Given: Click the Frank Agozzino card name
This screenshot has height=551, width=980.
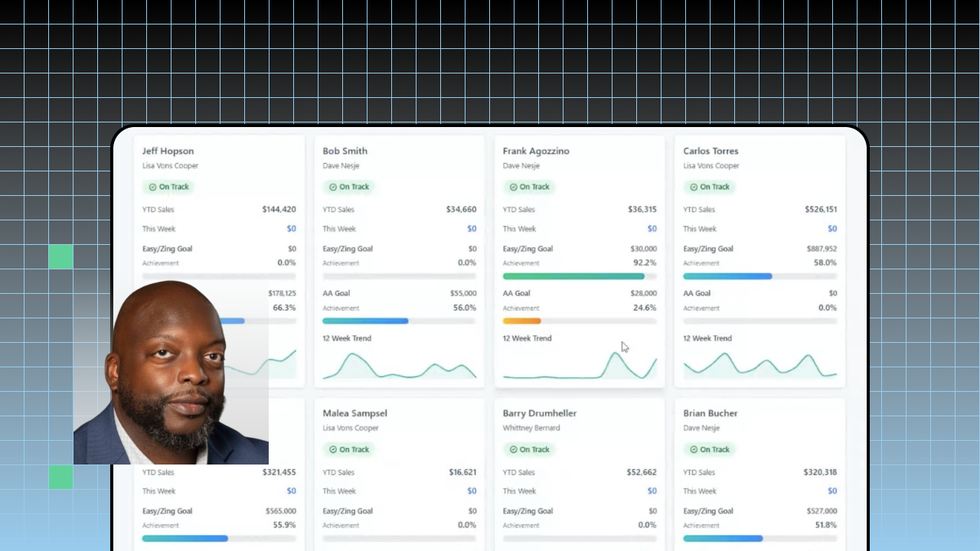Looking at the screenshot, I should coord(536,151).
